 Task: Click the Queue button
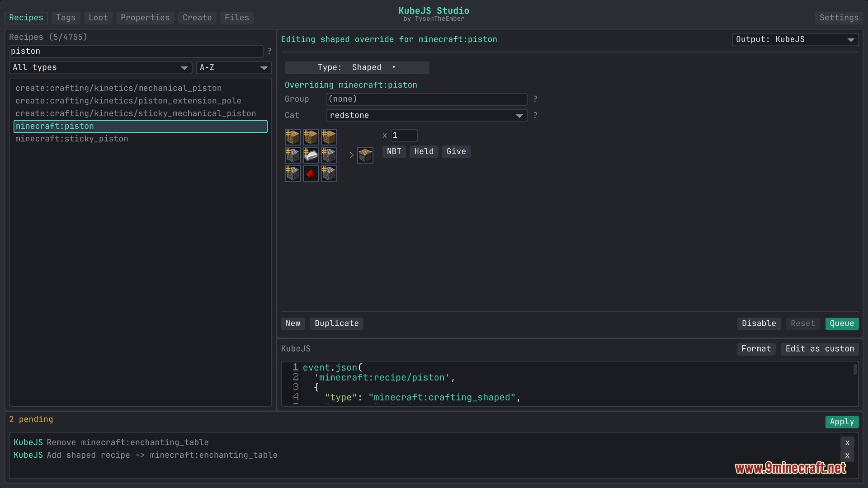842,324
